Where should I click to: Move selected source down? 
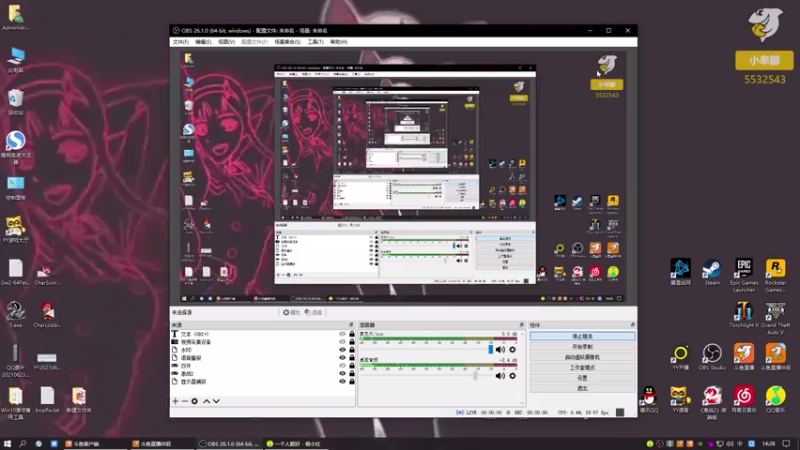[x=216, y=401]
